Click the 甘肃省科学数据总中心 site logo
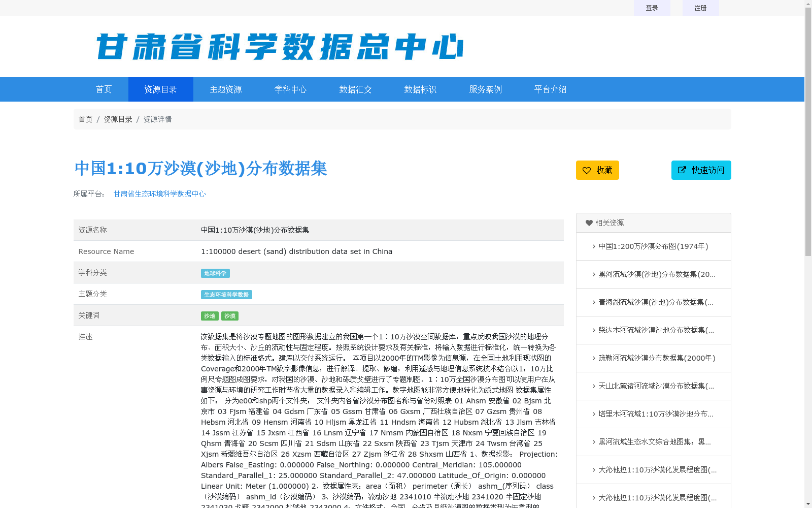Viewport: 812px width, 508px height. (280, 47)
